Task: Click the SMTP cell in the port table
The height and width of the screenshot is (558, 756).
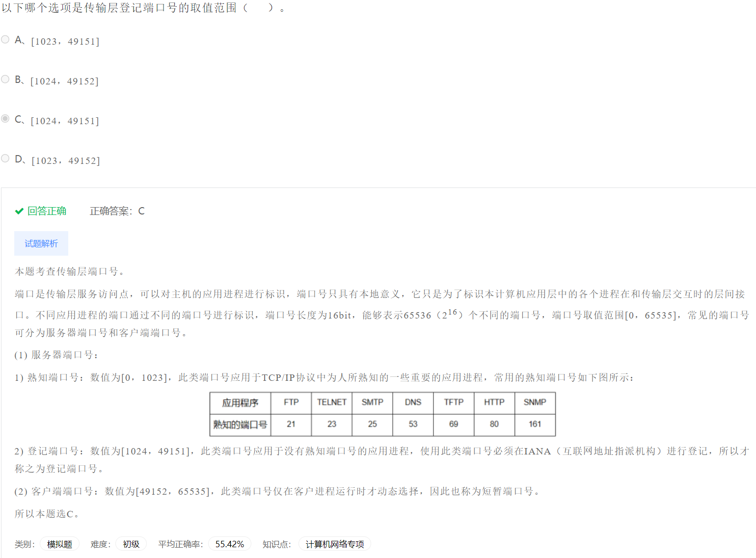Action: point(373,402)
